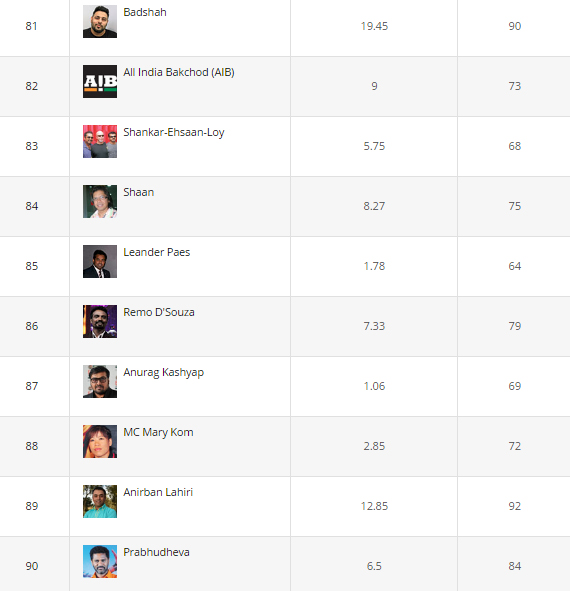The width and height of the screenshot is (570, 591).
Task: Follow the All India Bakchod (AIB) link
Action: [179, 72]
